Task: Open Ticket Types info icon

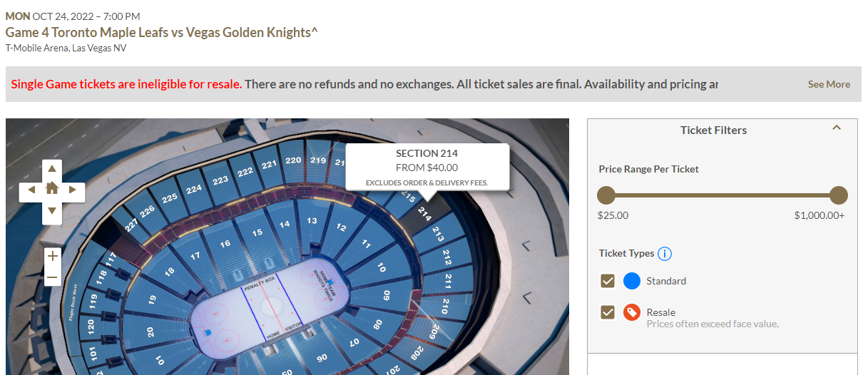Action: pos(665,254)
